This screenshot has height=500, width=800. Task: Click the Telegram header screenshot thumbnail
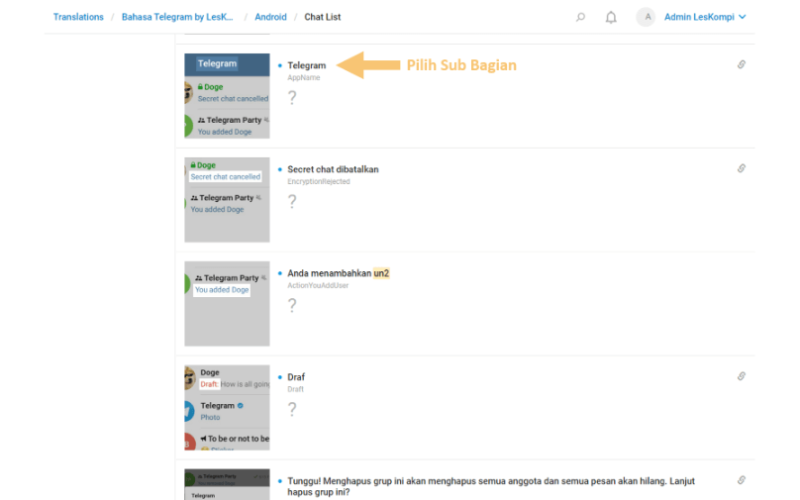tap(227, 96)
